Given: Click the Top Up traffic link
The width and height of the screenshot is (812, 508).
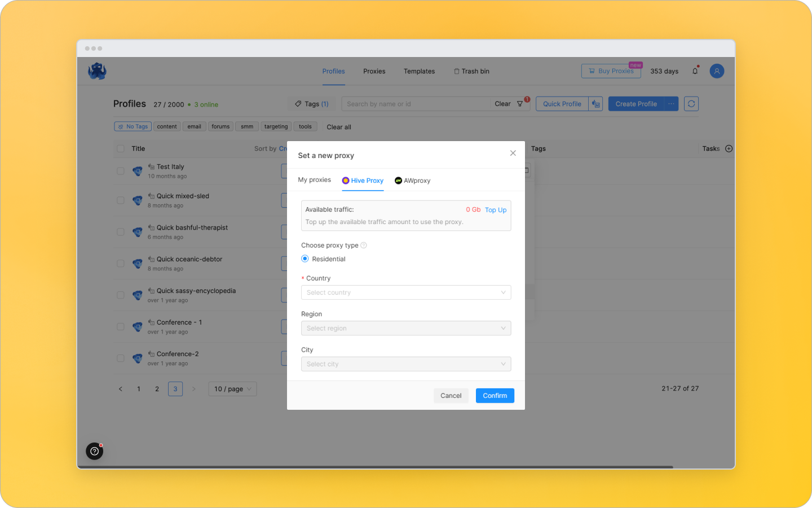Looking at the screenshot, I should point(495,209).
